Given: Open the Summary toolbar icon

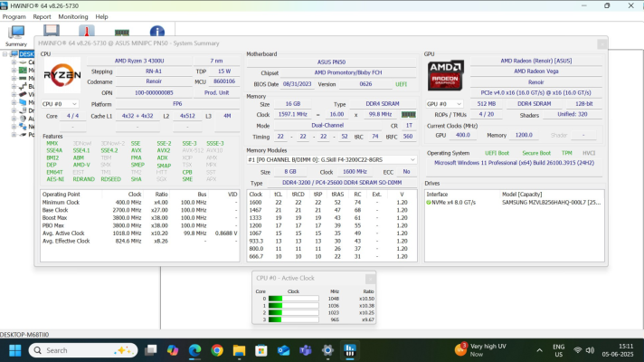Looking at the screenshot, I should (x=16, y=35).
